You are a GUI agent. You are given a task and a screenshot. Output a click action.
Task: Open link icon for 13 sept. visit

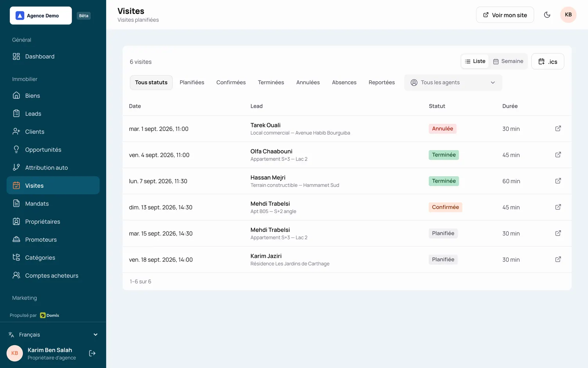[x=558, y=207]
